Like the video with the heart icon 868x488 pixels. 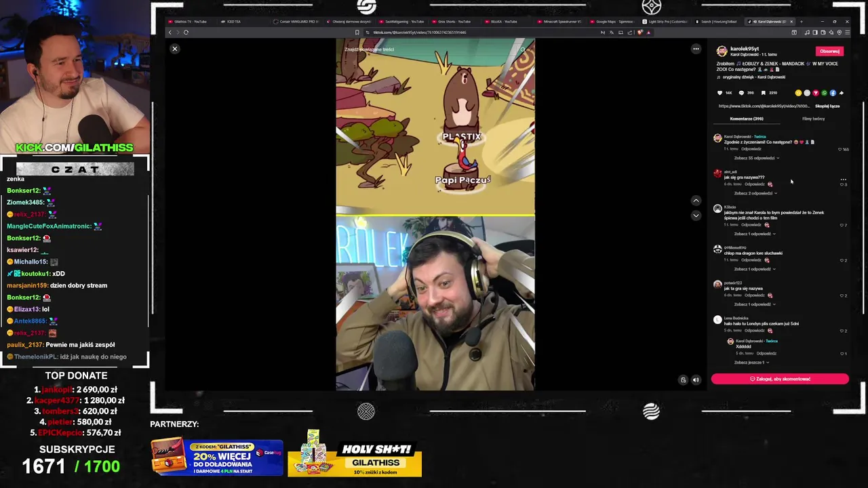pyautogui.click(x=720, y=93)
